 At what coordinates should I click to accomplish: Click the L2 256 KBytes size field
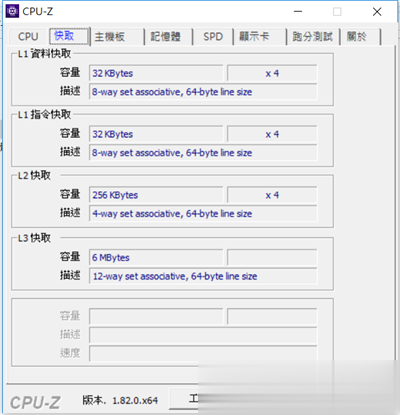click(x=156, y=195)
